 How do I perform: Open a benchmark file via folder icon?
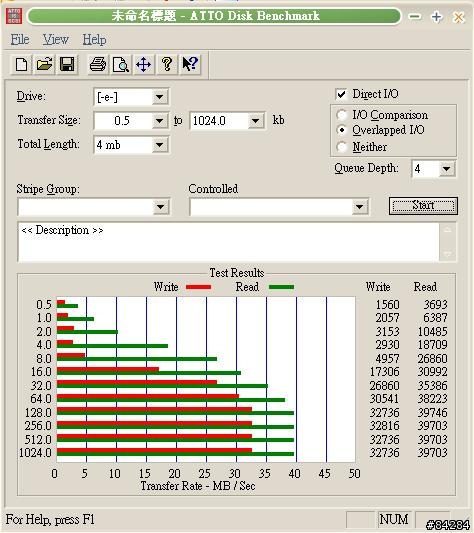[x=44, y=64]
